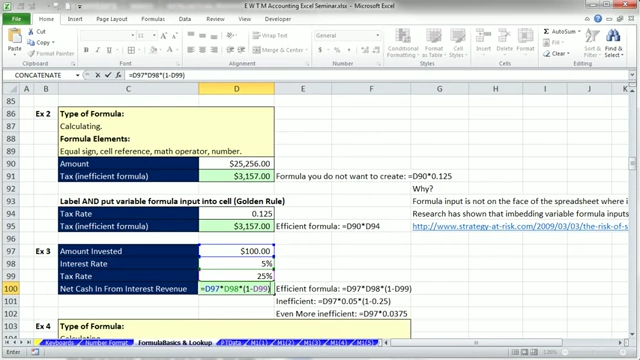
Task: Expand the AutoSum dropdown arrow
Action: (x=579, y=31)
